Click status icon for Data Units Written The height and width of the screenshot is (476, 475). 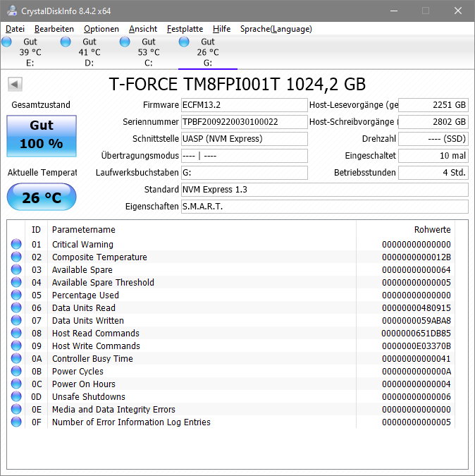(16, 320)
